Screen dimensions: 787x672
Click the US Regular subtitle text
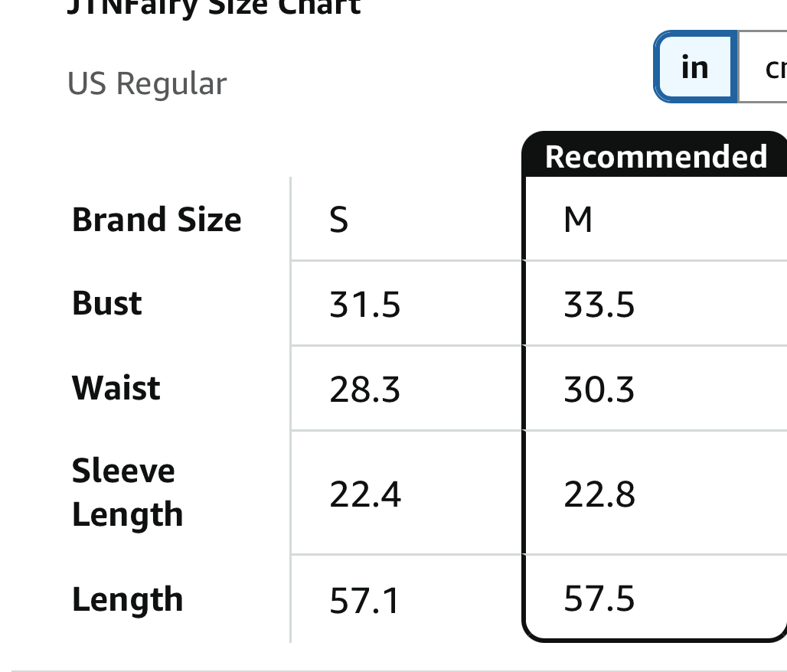(x=147, y=83)
